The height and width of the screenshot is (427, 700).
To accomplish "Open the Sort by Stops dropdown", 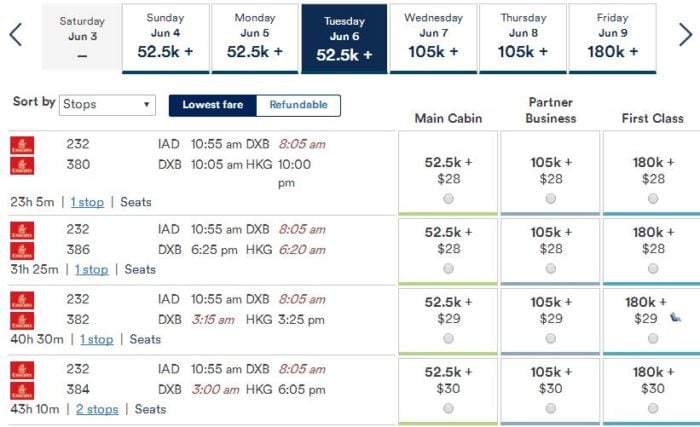I will click(107, 105).
